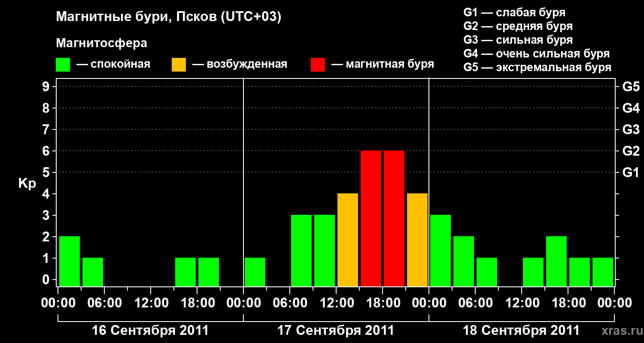The height and width of the screenshot is (343, 644).
Task: Click the 'Магнитосфера' legend heading
Action: (x=102, y=44)
